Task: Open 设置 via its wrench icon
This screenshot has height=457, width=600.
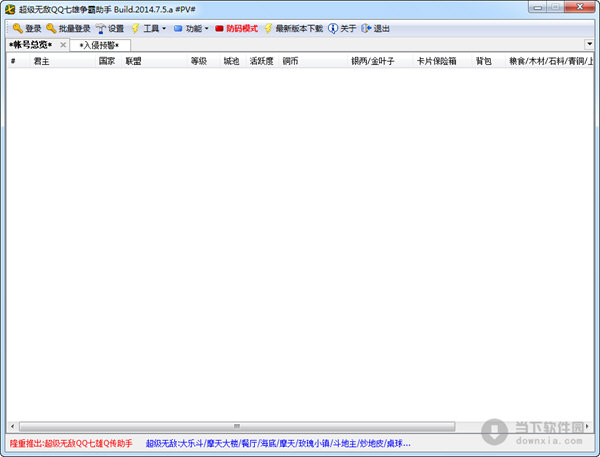Action: 100,29
